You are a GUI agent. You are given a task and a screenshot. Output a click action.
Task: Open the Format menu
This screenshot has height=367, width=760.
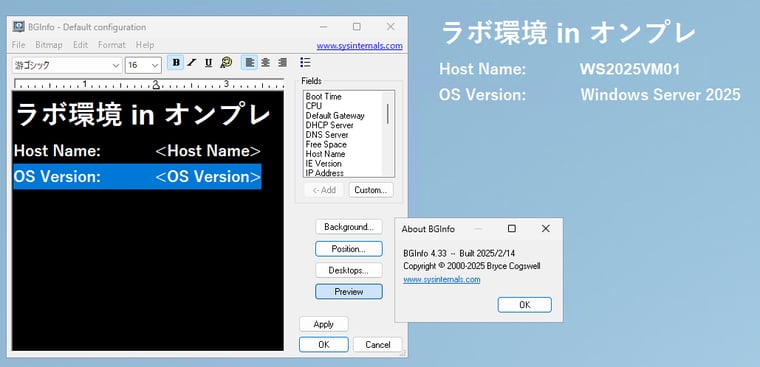click(x=111, y=45)
